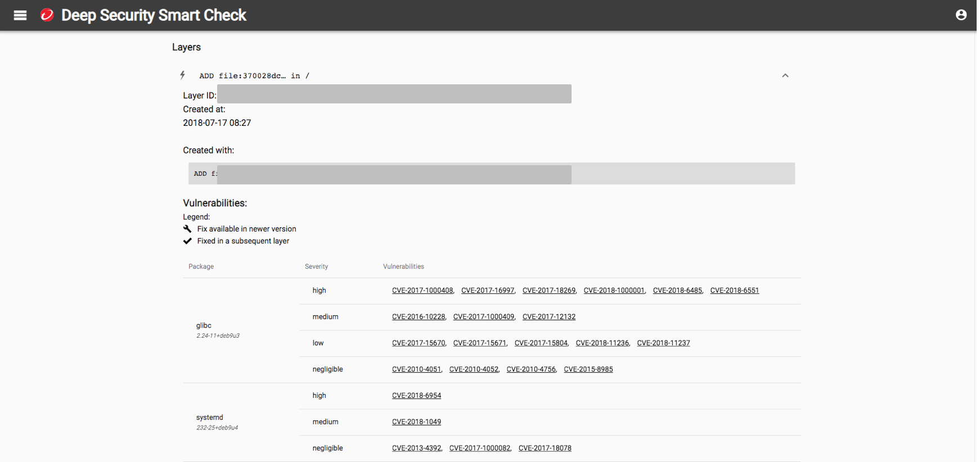Open CVE-2017-15670 low severity link
Screen dimensions: 980x462
(x=418, y=343)
